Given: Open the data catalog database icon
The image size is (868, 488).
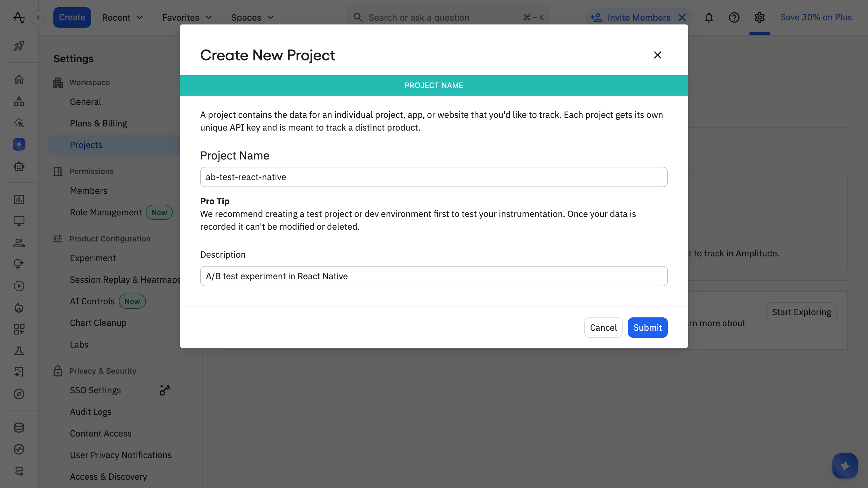Looking at the screenshot, I should pos(19,427).
